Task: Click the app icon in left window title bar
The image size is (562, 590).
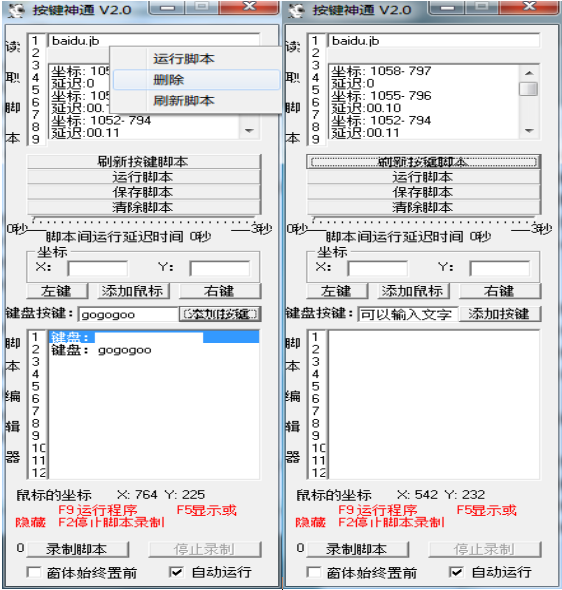Action: click(x=16, y=10)
